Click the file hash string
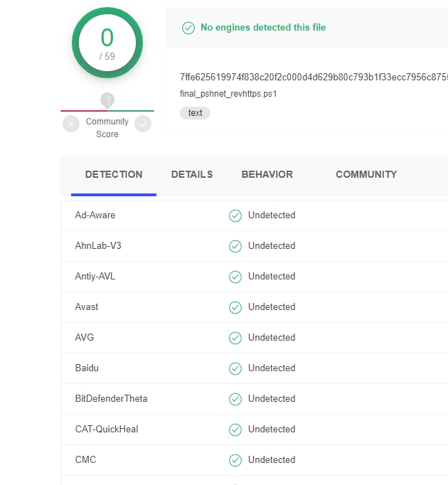Viewport: 448px width, 485px height. [x=313, y=77]
